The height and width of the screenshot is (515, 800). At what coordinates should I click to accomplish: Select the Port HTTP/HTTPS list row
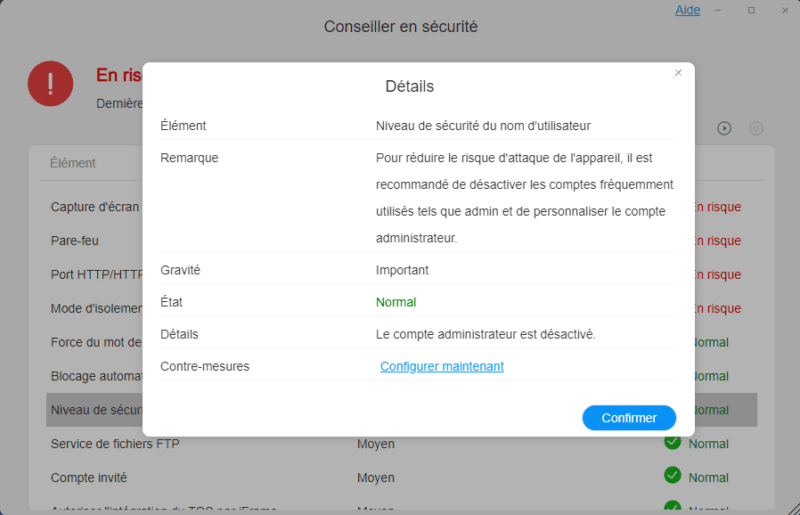click(96, 275)
